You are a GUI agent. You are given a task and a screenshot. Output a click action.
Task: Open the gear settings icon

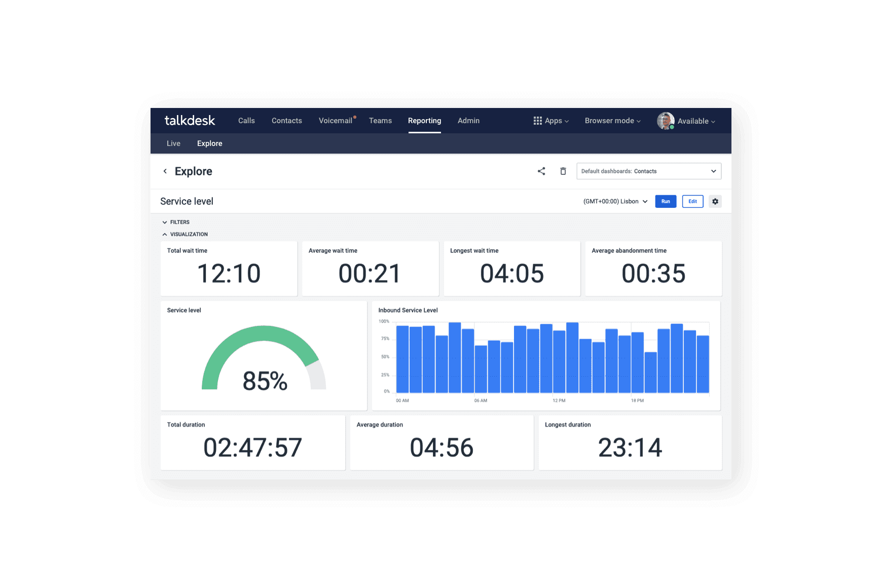pyautogui.click(x=715, y=201)
